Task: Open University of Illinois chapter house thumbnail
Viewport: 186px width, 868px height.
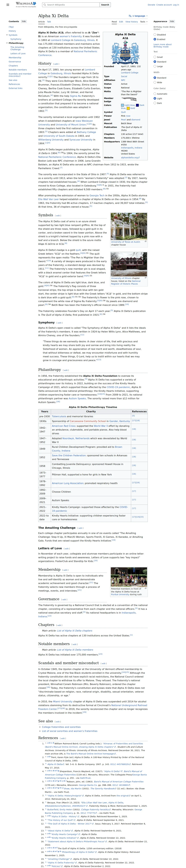Action: pos(129,264)
